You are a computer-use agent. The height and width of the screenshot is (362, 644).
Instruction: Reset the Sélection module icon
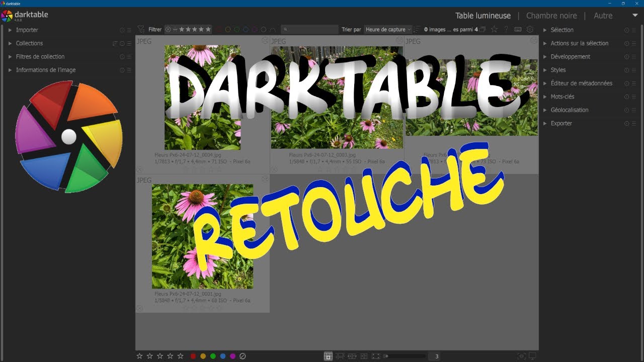[x=627, y=30]
